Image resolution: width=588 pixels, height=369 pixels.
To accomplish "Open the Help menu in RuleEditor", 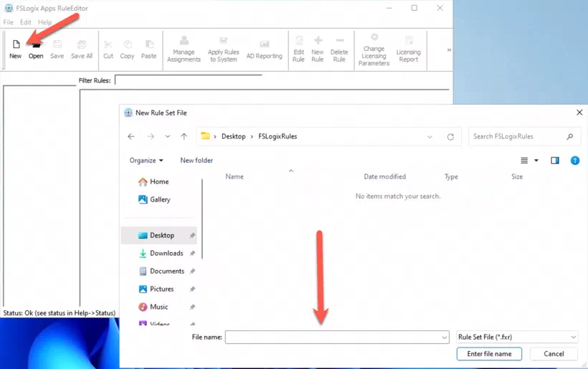I will pos(44,22).
